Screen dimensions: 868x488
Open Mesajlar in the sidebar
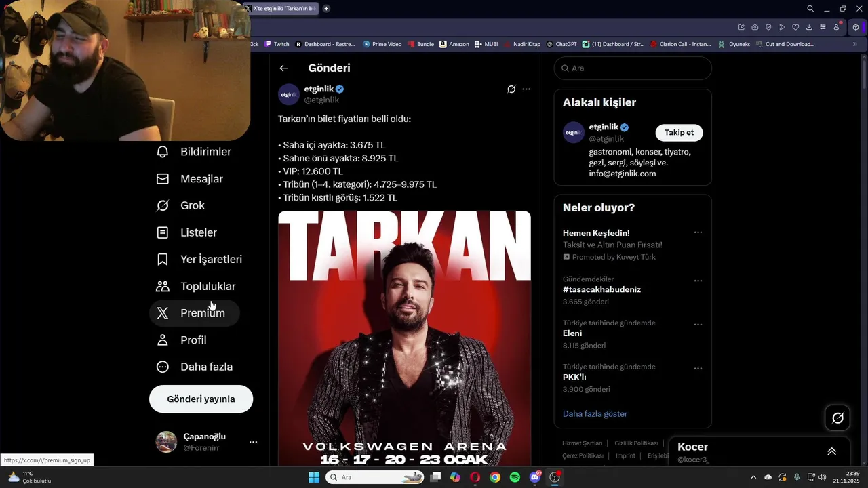pos(190,179)
